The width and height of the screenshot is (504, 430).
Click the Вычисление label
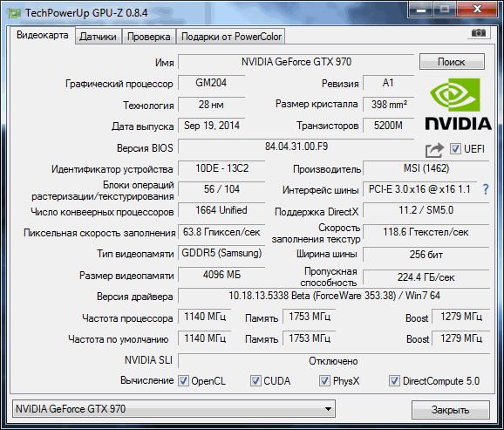tap(146, 381)
